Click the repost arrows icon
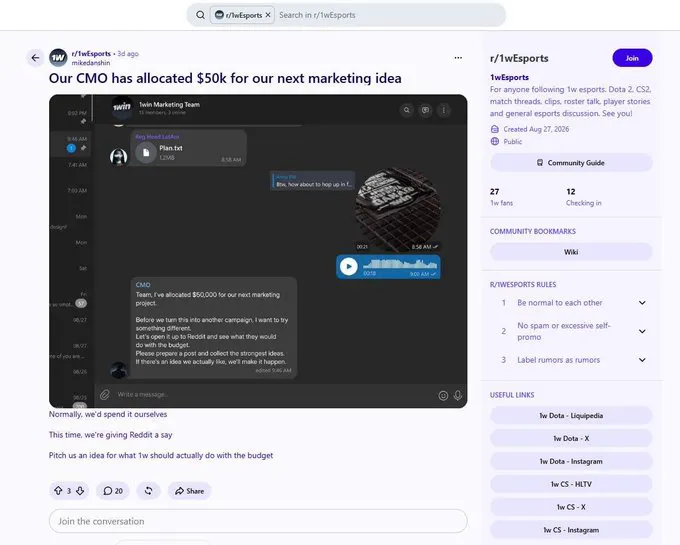The height and width of the screenshot is (545, 680). coord(148,491)
